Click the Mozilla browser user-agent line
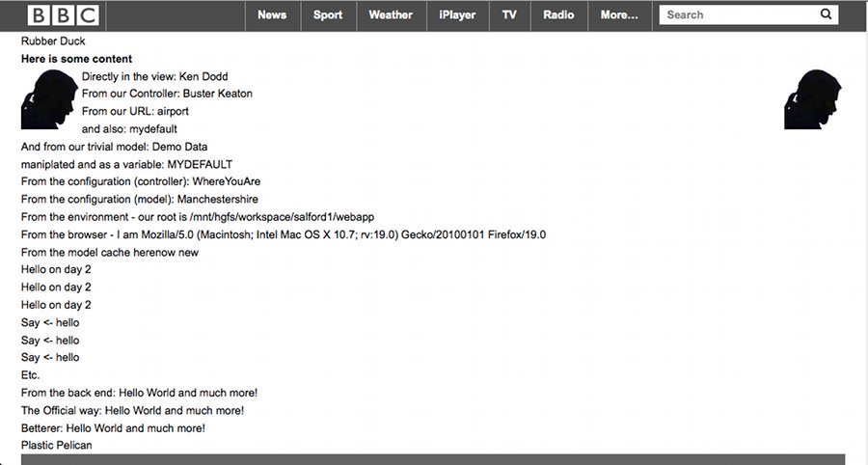 coord(284,234)
